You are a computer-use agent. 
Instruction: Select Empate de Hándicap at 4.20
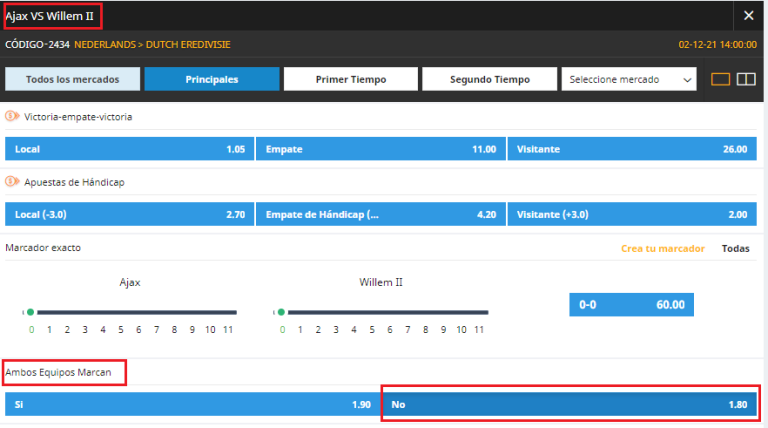tap(381, 214)
